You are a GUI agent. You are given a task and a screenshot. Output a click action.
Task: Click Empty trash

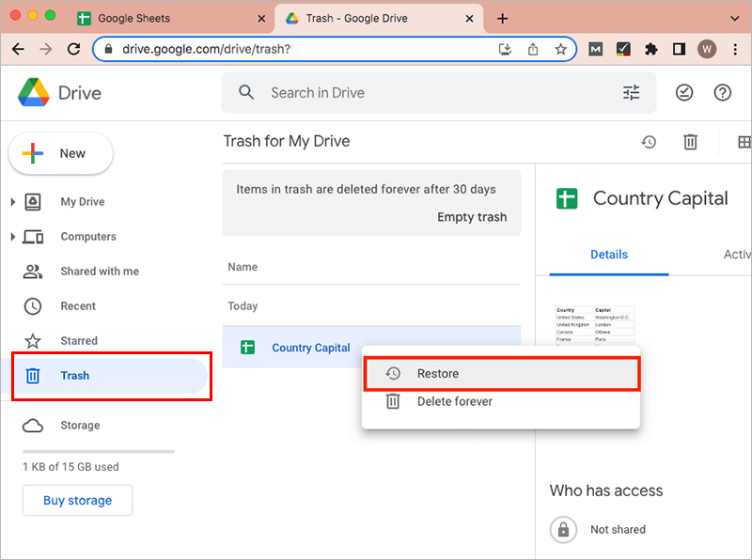coord(472,217)
